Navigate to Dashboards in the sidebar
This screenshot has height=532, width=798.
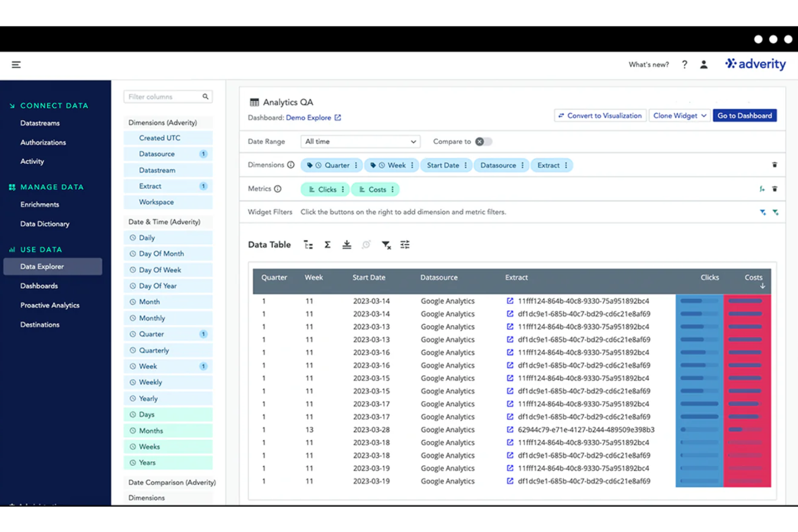pos(39,286)
